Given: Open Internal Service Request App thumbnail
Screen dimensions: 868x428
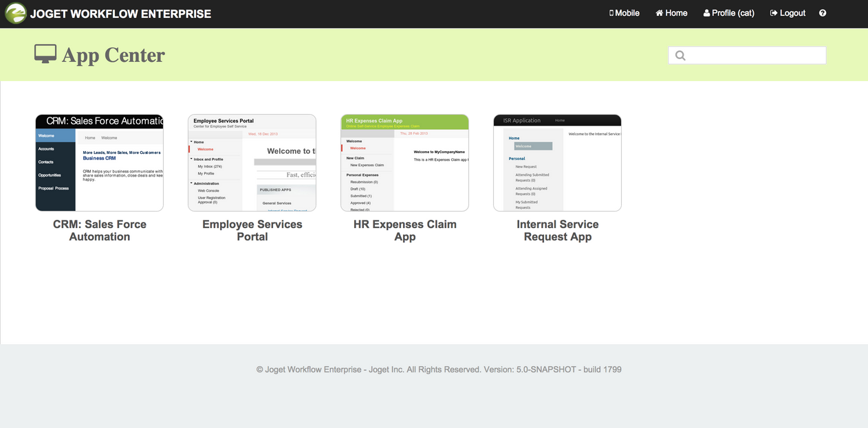Looking at the screenshot, I should (x=558, y=163).
